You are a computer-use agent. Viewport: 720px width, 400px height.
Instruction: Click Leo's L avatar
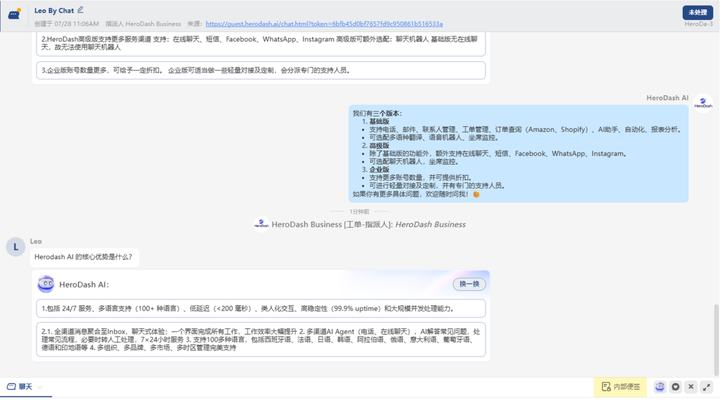[x=16, y=247]
